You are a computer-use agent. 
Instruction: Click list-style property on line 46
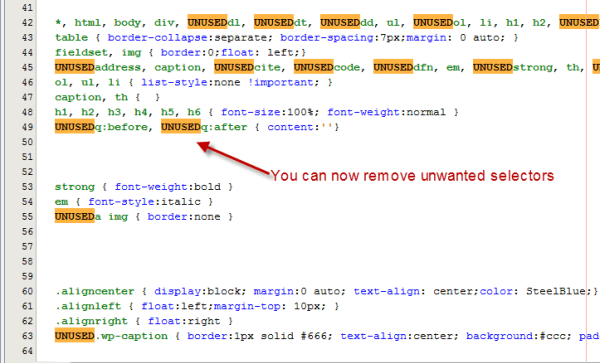click(174, 82)
